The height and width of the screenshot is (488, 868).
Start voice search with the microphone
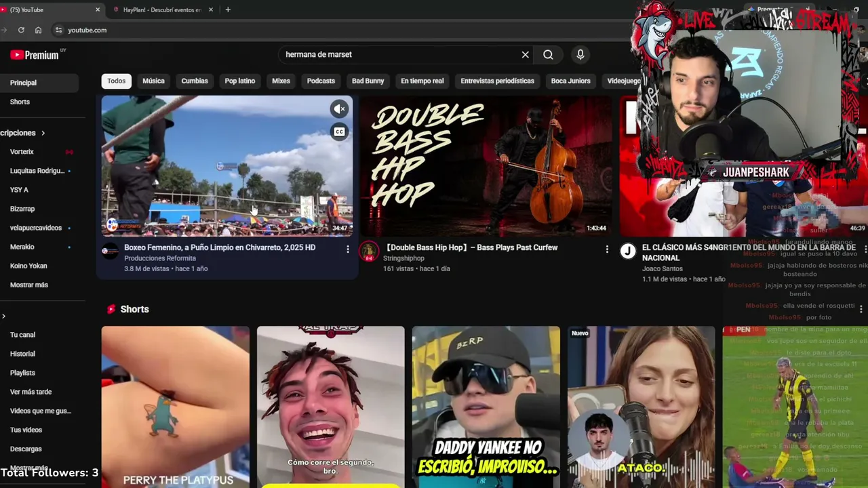[580, 55]
